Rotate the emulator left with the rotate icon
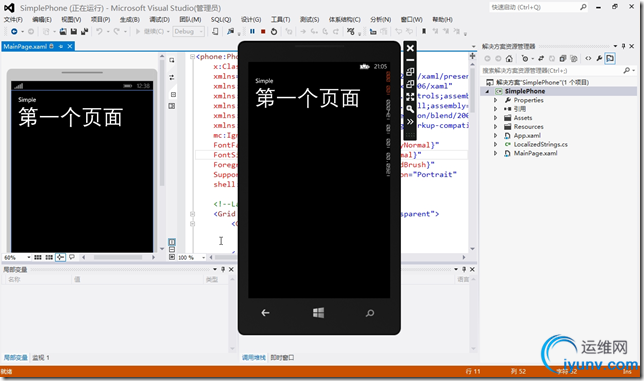The width and height of the screenshot is (644, 381). pyautogui.click(x=410, y=72)
